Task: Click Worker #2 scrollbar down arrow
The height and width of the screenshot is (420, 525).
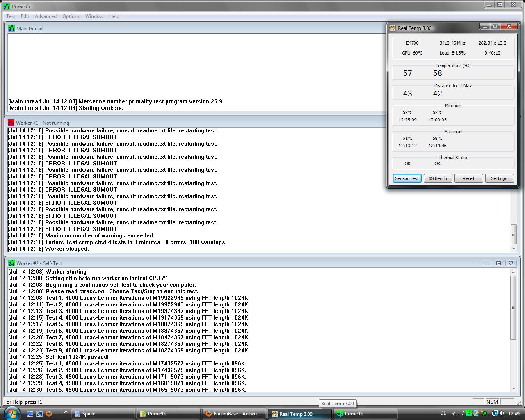Action: (514, 389)
